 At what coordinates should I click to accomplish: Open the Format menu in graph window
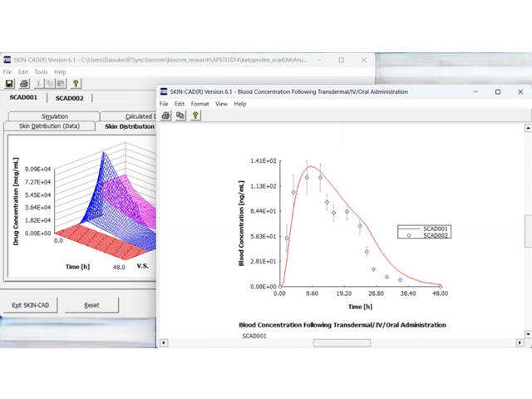199,104
